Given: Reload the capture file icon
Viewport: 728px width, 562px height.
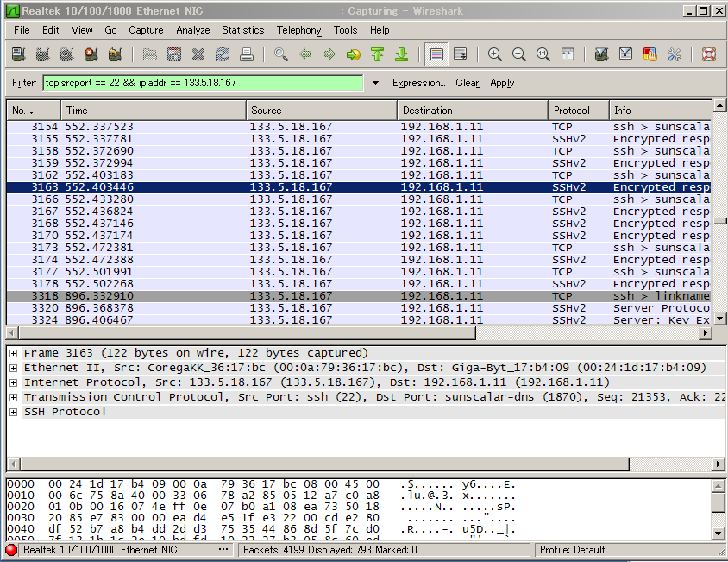Looking at the screenshot, I should point(223,54).
